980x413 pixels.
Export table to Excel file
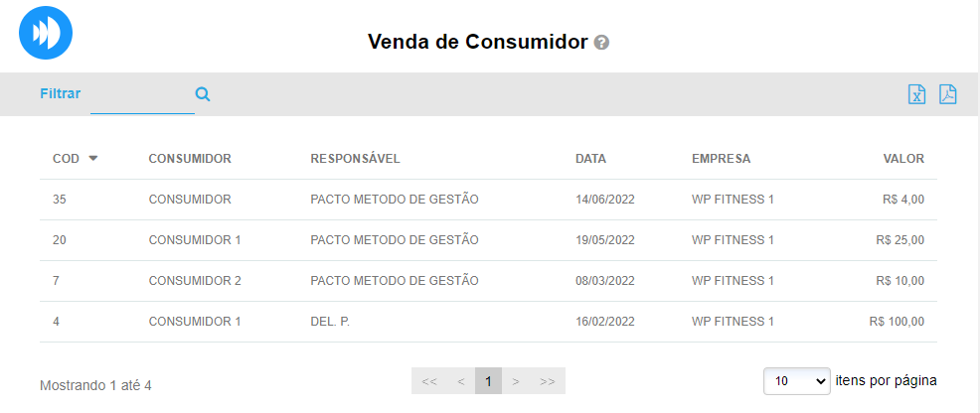point(916,94)
